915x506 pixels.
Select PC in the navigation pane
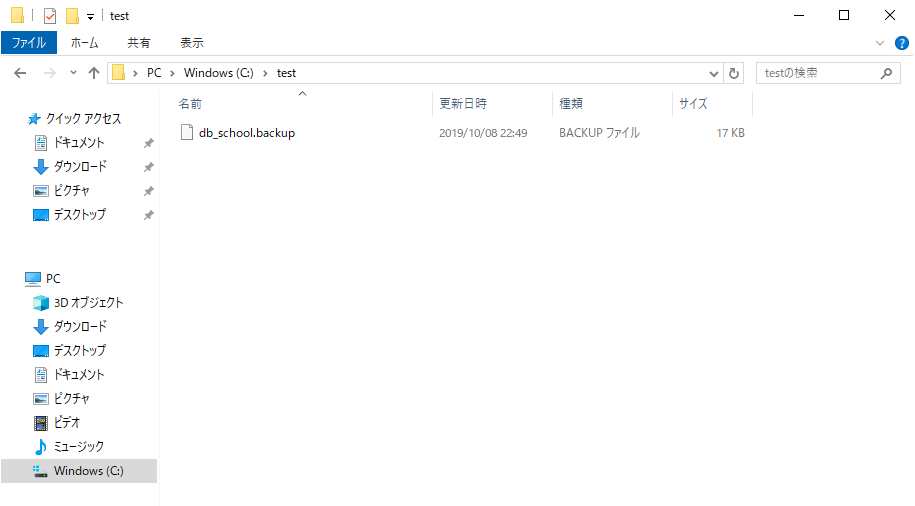[53, 278]
